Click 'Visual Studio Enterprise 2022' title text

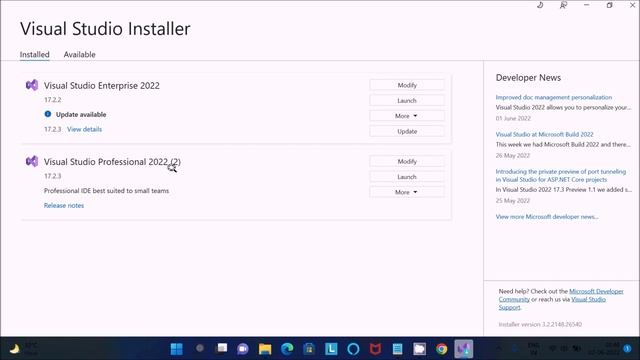click(x=102, y=85)
